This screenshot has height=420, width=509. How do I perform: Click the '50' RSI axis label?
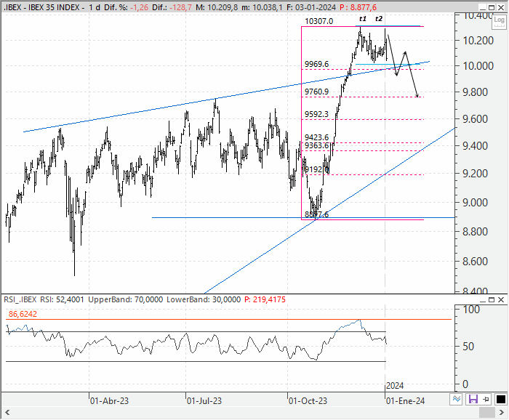click(x=469, y=347)
